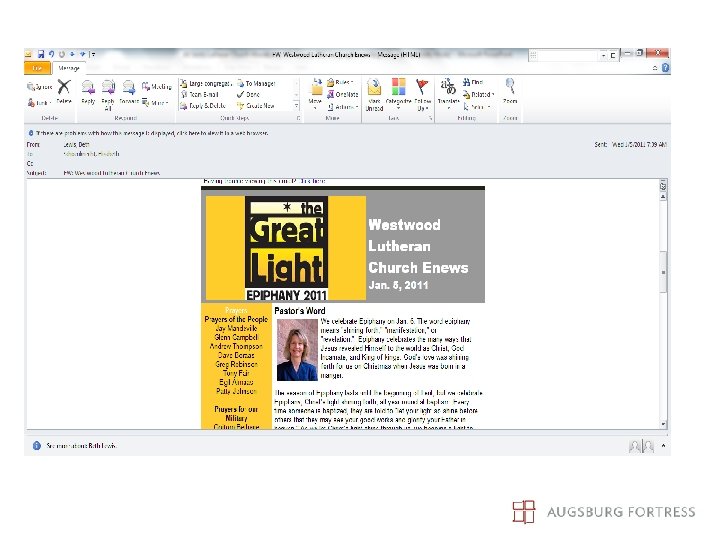Open the File tab
Viewport: 720px width, 540px height.
click(x=37, y=68)
